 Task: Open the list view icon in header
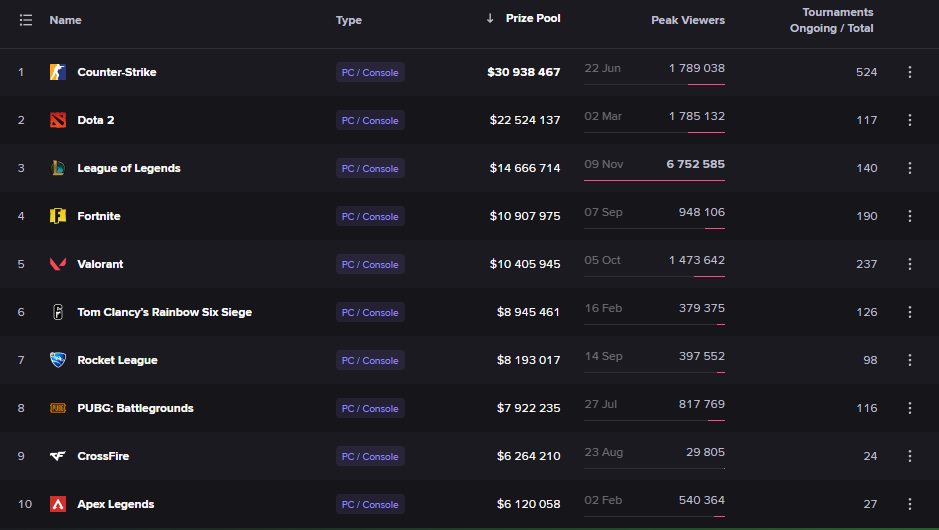pos(26,20)
